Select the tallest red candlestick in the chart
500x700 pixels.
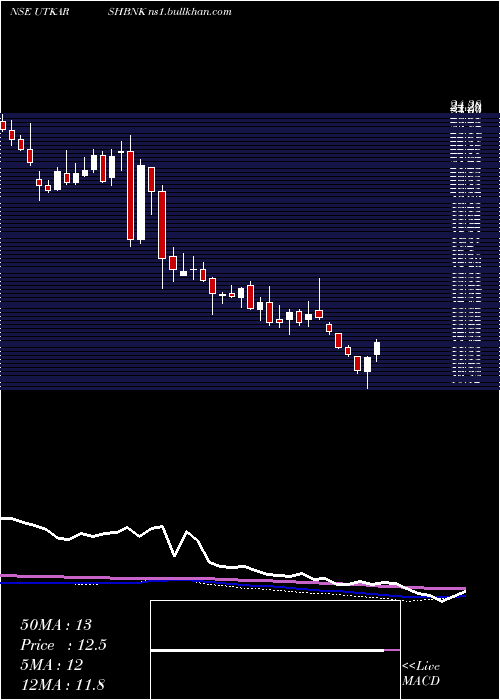click(x=130, y=195)
